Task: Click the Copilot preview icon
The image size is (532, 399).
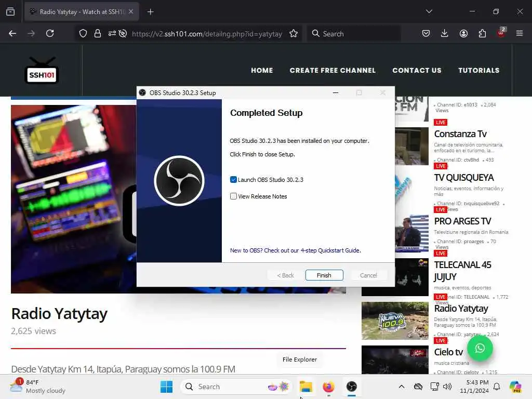Action: tap(515, 387)
